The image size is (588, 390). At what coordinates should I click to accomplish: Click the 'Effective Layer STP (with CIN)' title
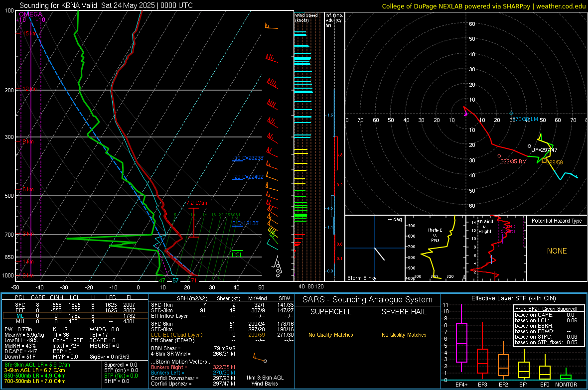pos(513,298)
